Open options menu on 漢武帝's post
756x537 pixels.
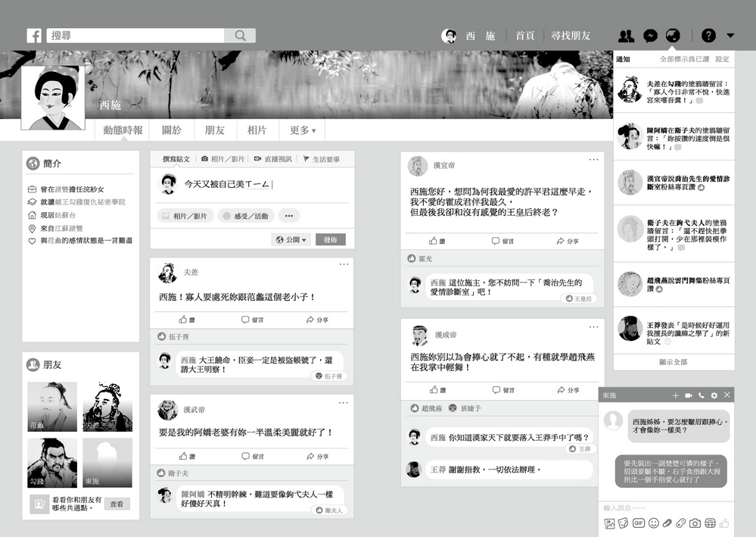[344, 402]
